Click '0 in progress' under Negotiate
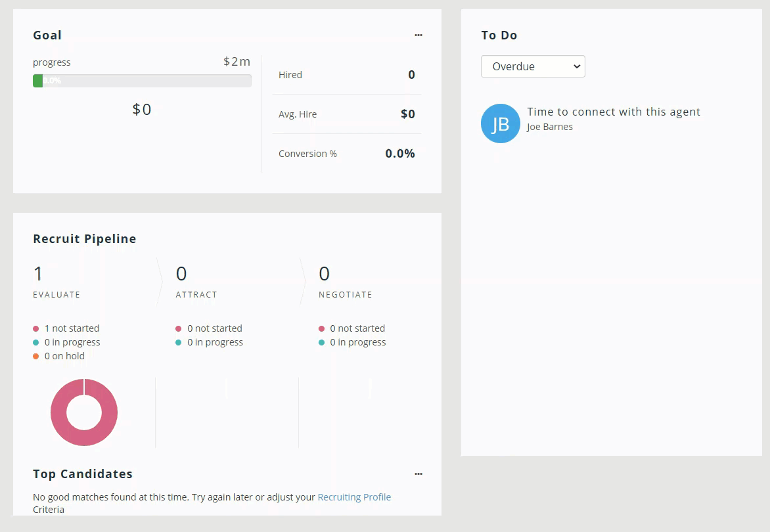This screenshot has height=532, width=770. (x=357, y=342)
